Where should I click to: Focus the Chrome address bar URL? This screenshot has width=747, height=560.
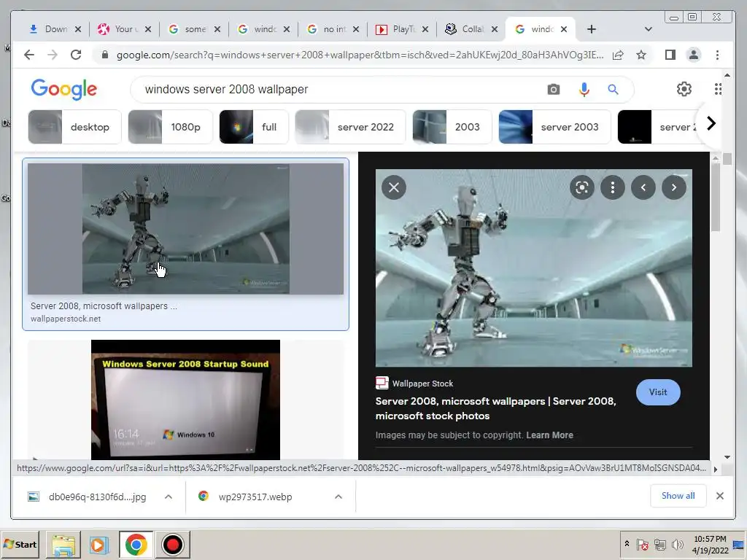(x=360, y=55)
